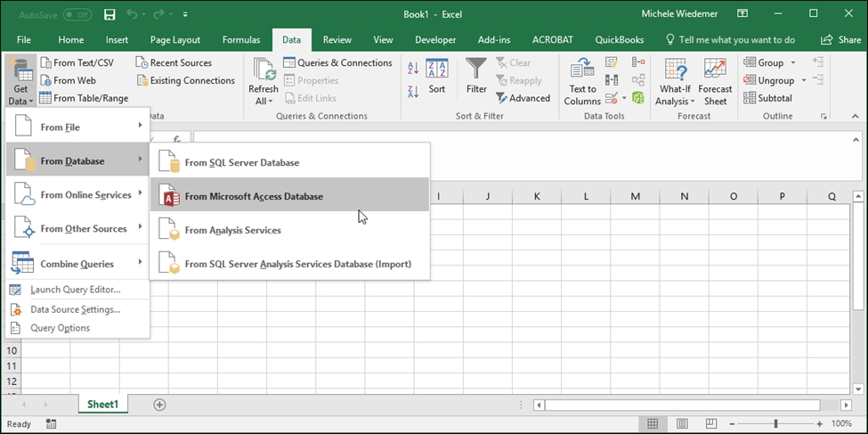
Task: Click the Advanced filter button
Action: click(523, 98)
